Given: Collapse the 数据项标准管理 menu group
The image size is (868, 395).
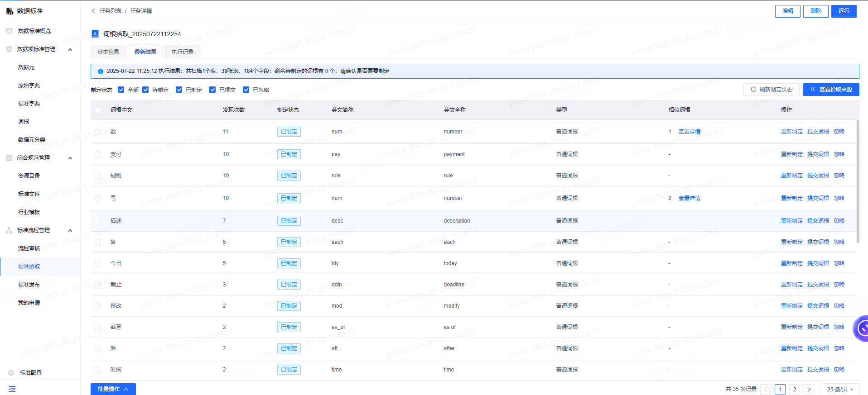Looking at the screenshot, I should coord(70,49).
